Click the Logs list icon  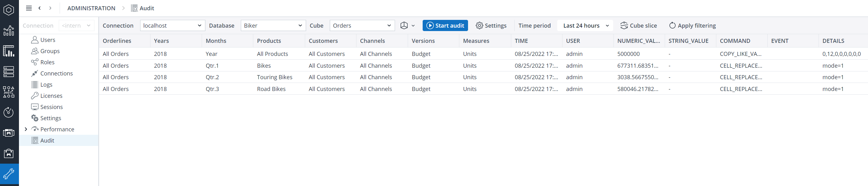[35, 84]
